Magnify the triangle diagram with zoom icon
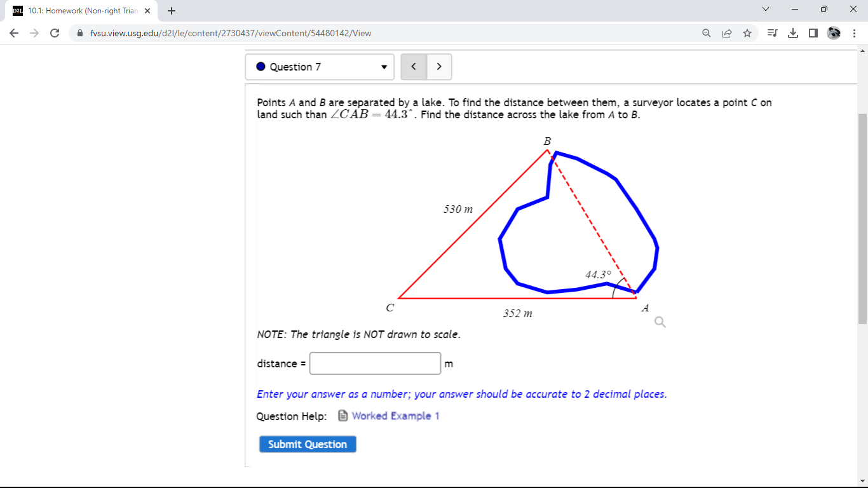 pyautogui.click(x=660, y=322)
